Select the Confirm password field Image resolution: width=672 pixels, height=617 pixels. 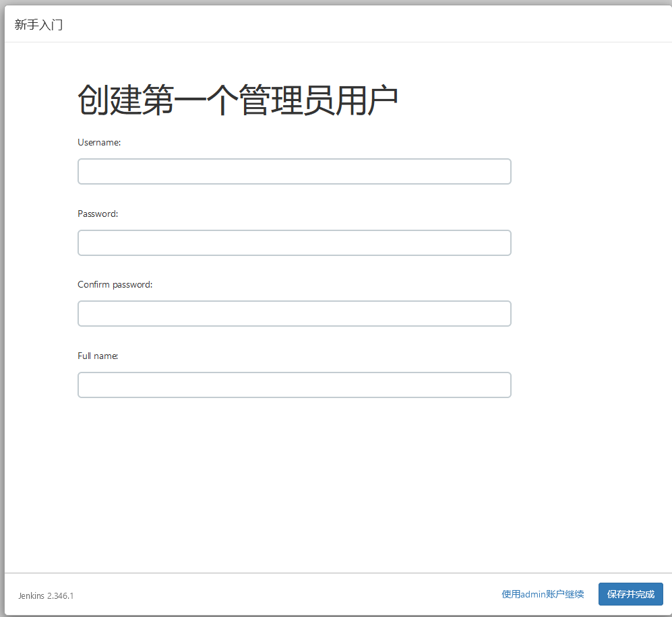point(295,313)
